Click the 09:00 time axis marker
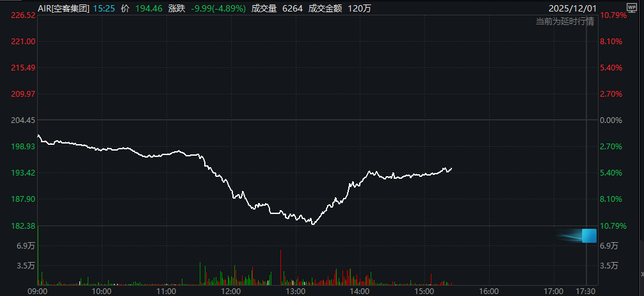644x296 pixels. point(38,291)
